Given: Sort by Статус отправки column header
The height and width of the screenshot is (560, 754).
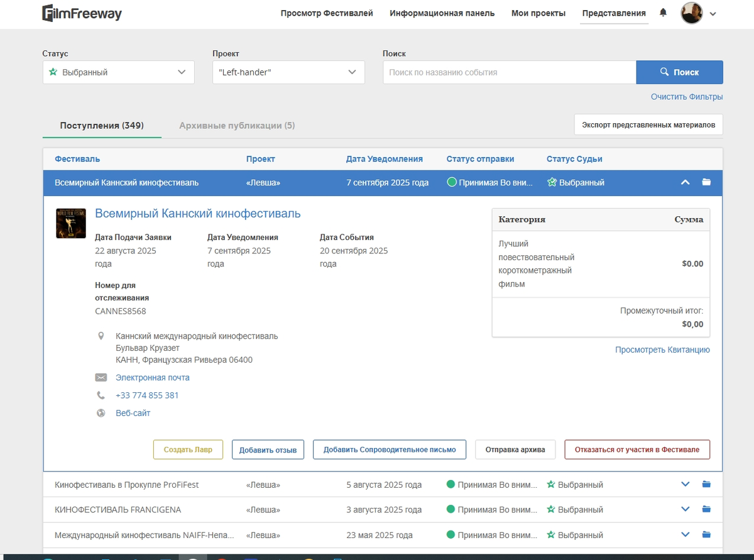Looking at the screenshot, I should 481,159.
